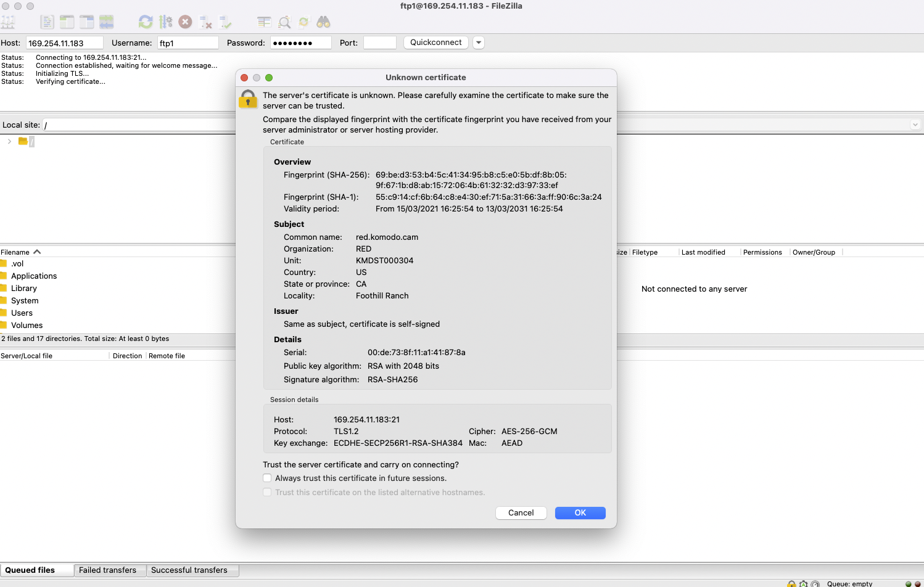
Task: Switch to the Queued files tab
Action: pyautogui.click(x=36, y=570)
